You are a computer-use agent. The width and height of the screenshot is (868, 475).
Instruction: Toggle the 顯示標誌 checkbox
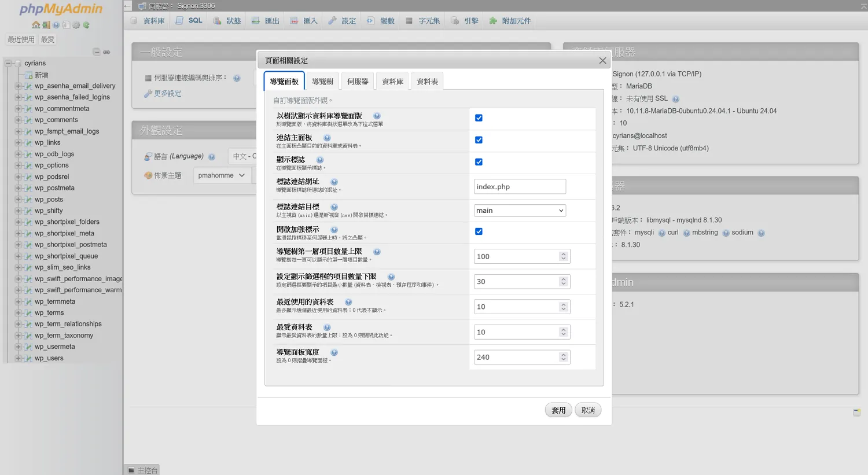pos(479,162)
